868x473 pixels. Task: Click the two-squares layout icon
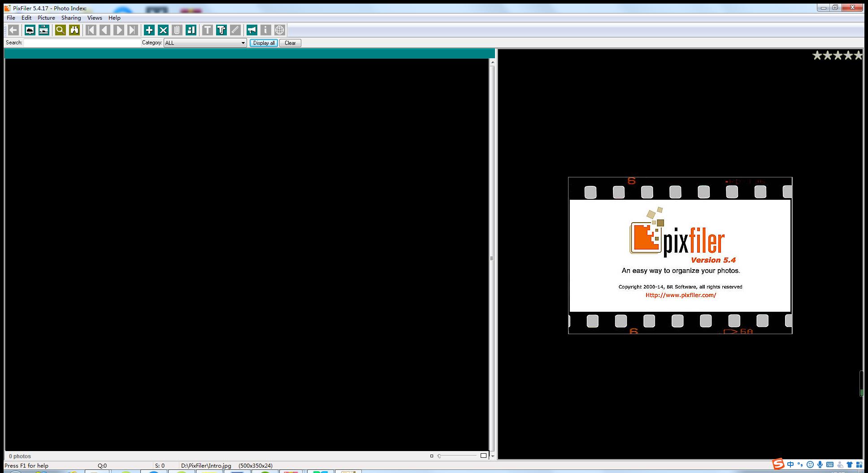[x=191, y=30]
